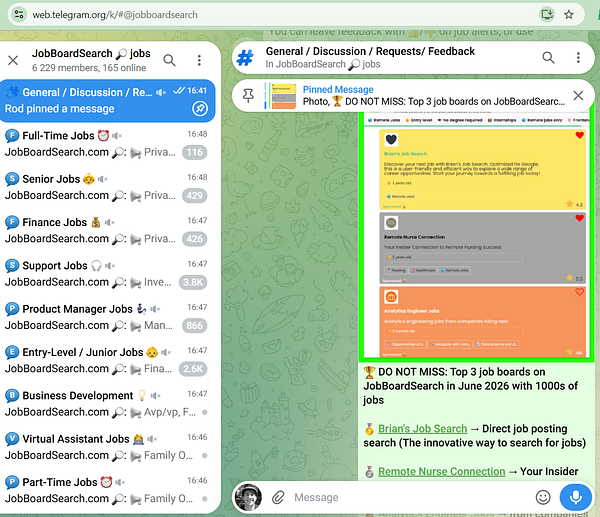The height and width of the screenshot is (517, 600).
Task: Click the user avatar beside message box
Action: click(248, 497)
